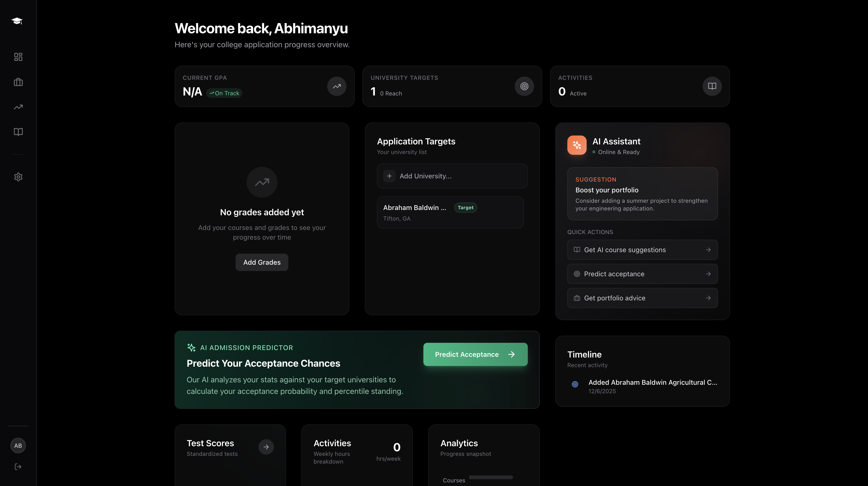Screen dimensions: 868x486
Task: Click the Courses progress bar in Analytics
Action: (x=491, y=477)
